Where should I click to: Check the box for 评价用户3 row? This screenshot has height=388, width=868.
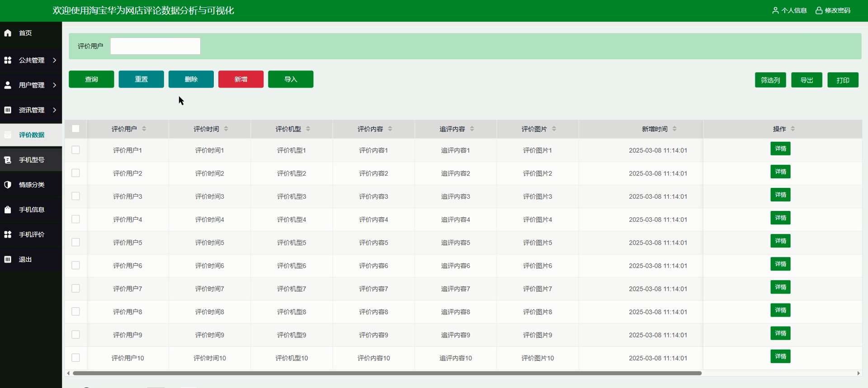pyautogui.click(x=75, y=196)
